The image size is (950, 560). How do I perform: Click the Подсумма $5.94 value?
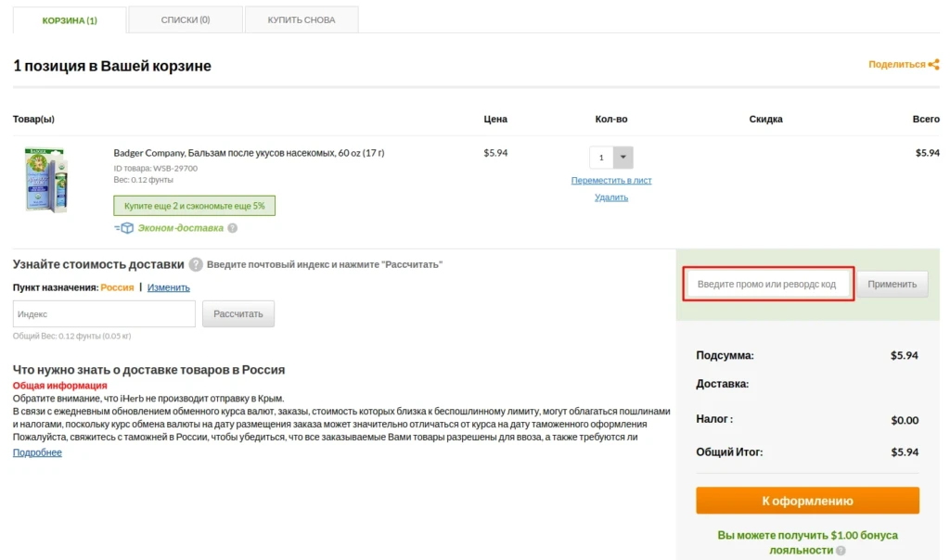(x=904, y=355)
